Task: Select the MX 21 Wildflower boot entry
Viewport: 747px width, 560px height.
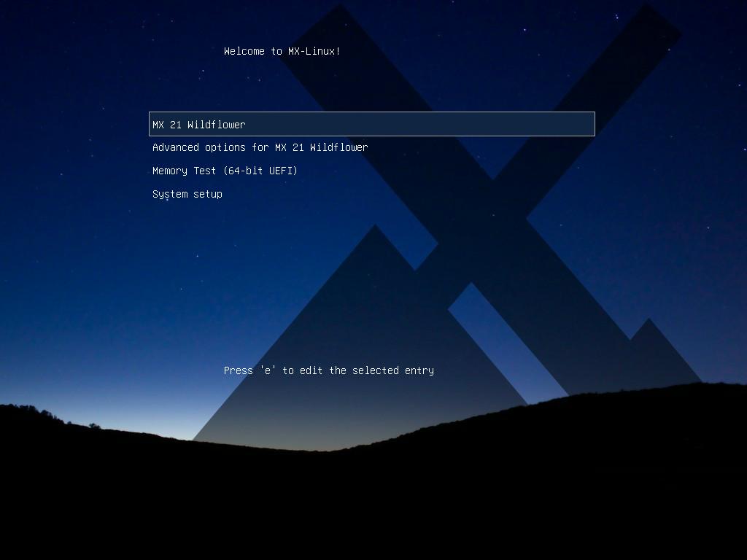Action: coord(371,124)
